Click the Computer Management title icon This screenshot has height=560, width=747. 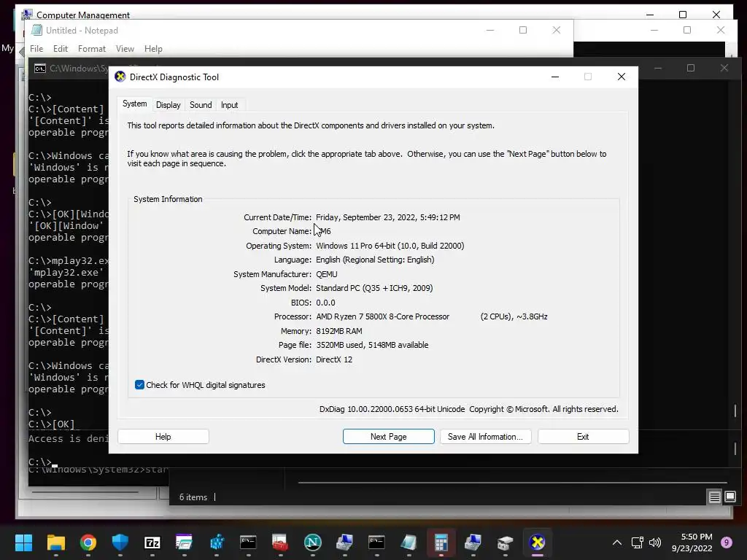coord(27,14)
